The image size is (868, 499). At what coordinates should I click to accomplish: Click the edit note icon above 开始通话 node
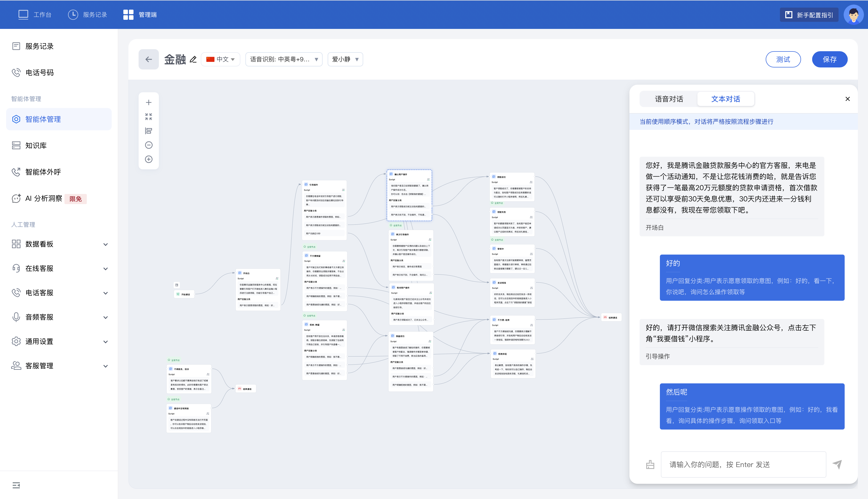tap(177, 285)
